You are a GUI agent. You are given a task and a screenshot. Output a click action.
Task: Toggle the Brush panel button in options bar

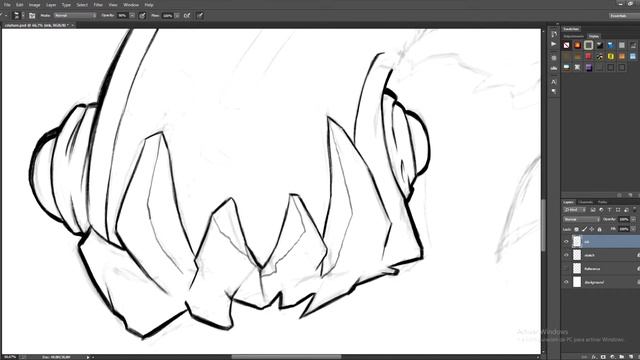click(32, 16)
